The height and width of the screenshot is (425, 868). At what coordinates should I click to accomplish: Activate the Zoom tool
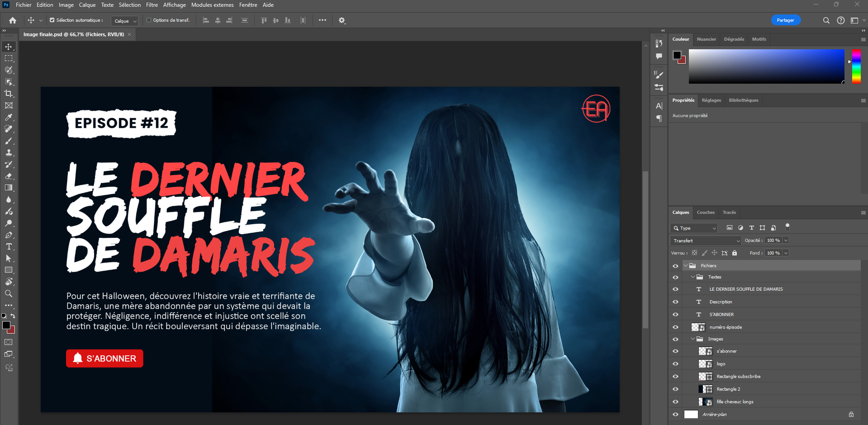click(9, 294)
